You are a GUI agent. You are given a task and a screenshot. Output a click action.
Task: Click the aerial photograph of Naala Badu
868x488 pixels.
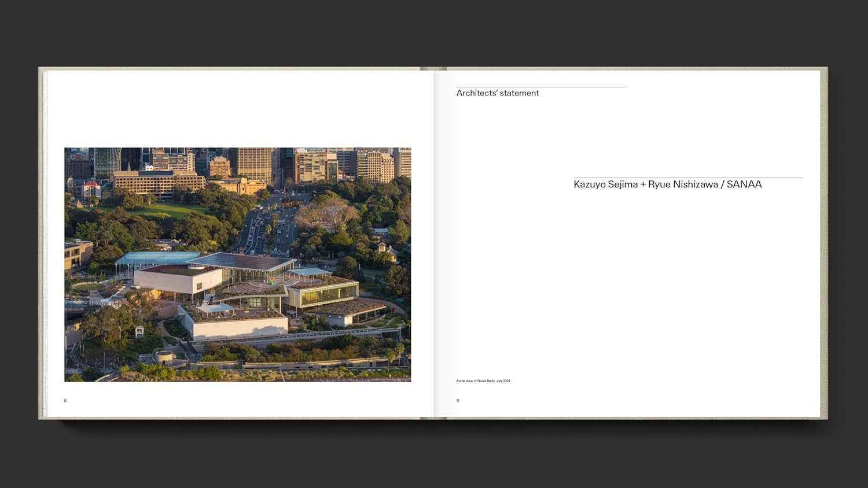[x=237, y=264]
